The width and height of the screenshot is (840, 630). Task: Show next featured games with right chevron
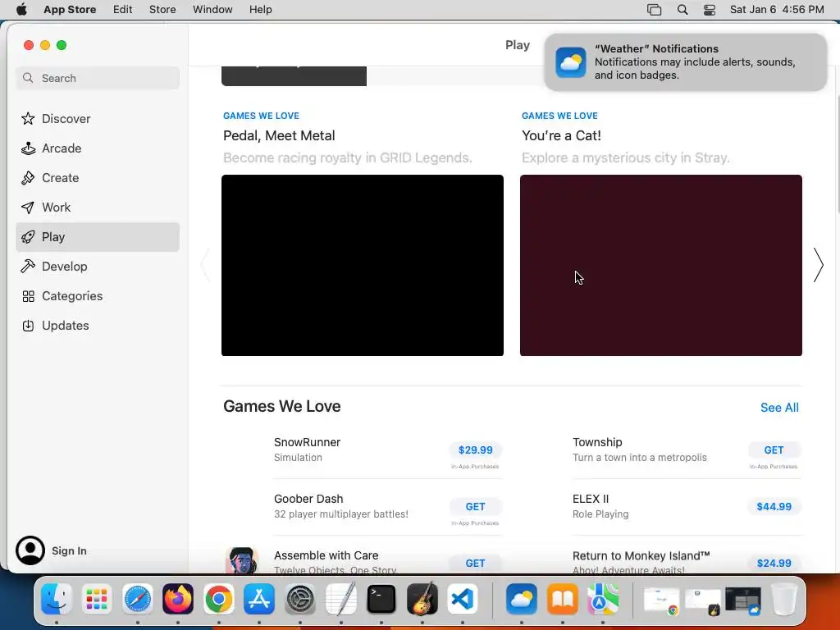tap(818, 265)
